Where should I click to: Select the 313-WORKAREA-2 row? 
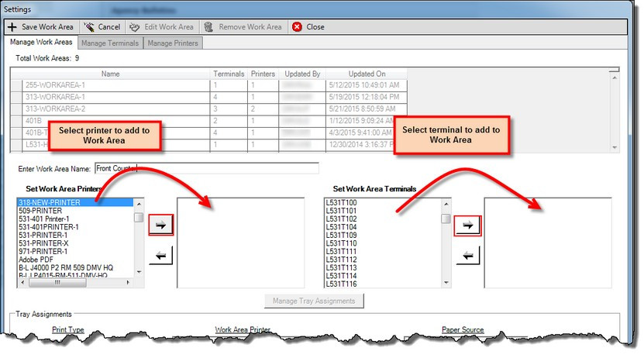pyautogui.click(x=208, y=109)
